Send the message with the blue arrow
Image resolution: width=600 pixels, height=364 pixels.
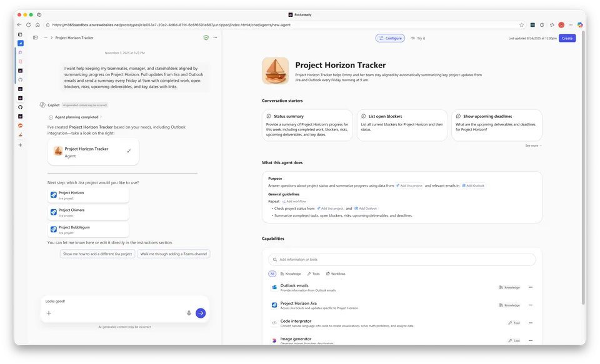point(201,313)
